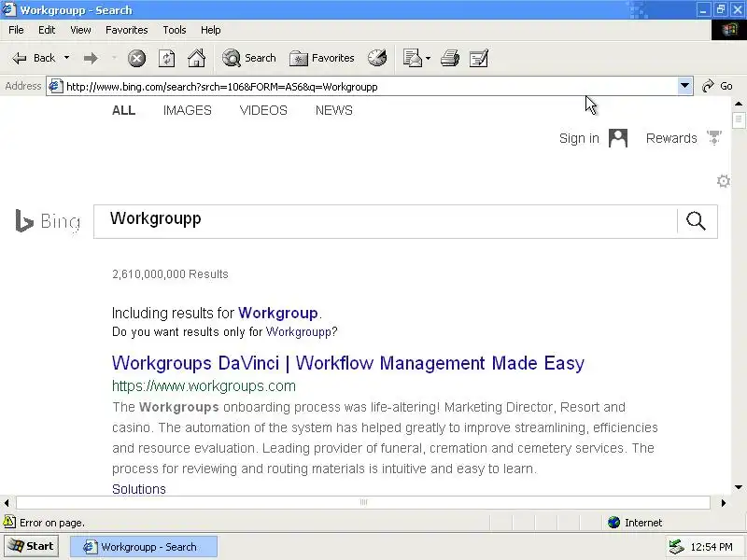Click the Bing search box containing Workgroupp
The height and width of the screenshot is (560, 747).
coord(385,221)
